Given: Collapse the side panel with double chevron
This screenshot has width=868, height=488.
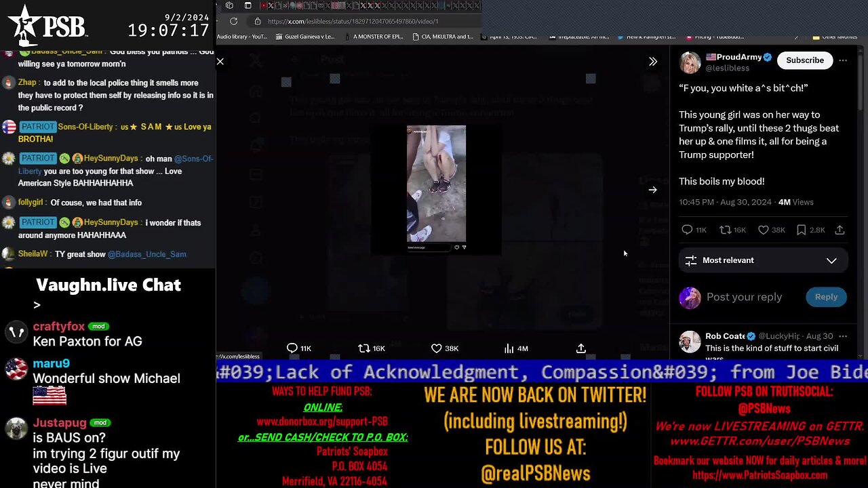Looking at the screenshot, I should click(652, 62).
